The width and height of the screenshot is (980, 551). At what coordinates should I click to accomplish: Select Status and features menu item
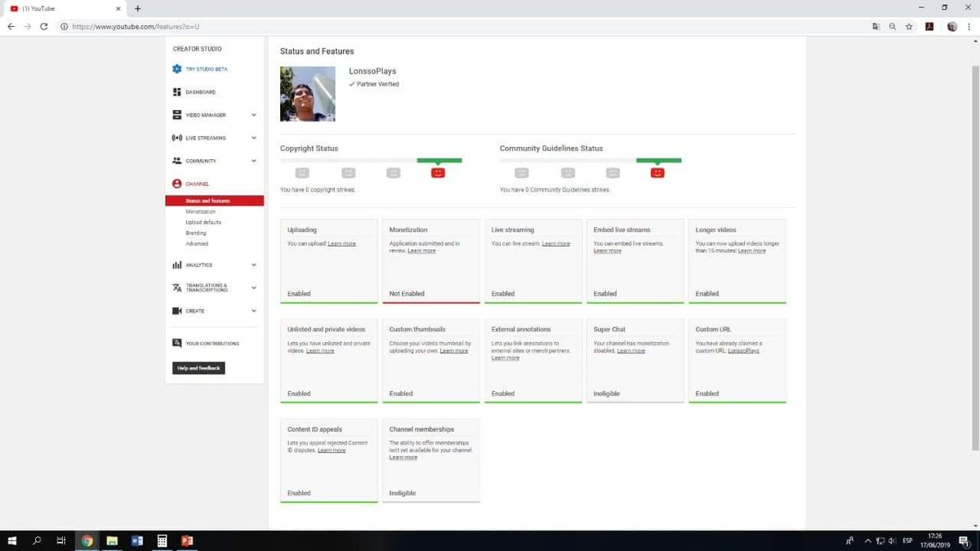(x=214, y=201)
